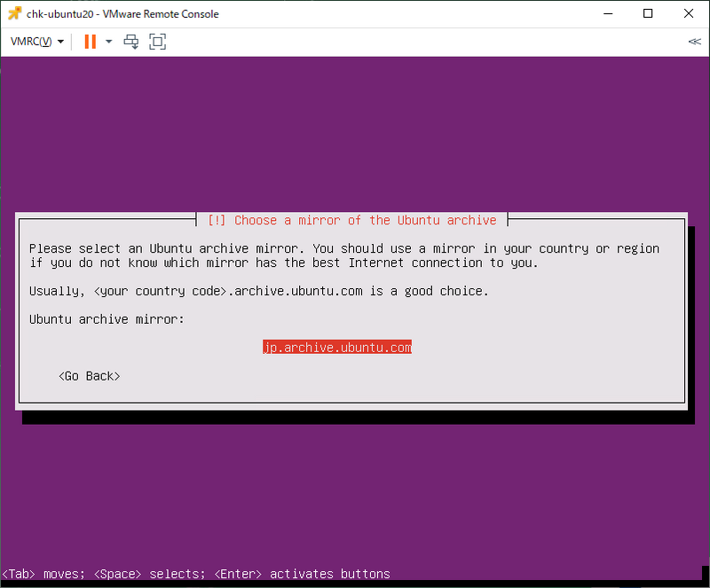Click the 'Please select an Ubuntu archive mirror' text
710x588 pixels.
163,248
